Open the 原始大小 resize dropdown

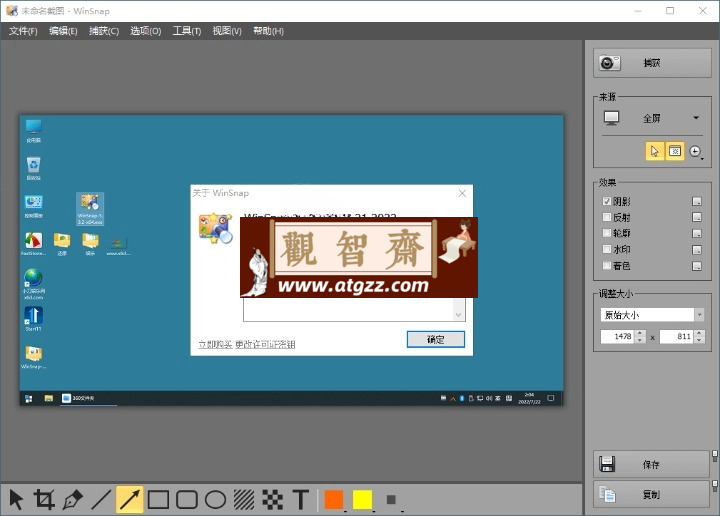699,315
